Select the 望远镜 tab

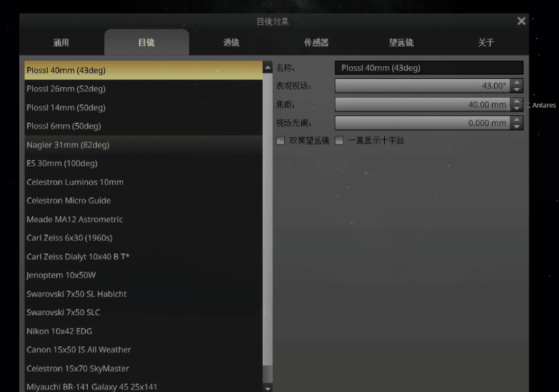401,43
